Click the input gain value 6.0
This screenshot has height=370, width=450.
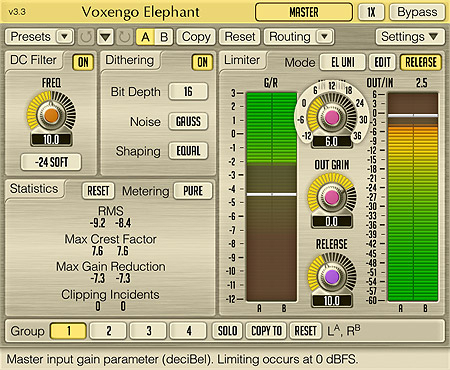pyautogui.click(x=331, y=142)
